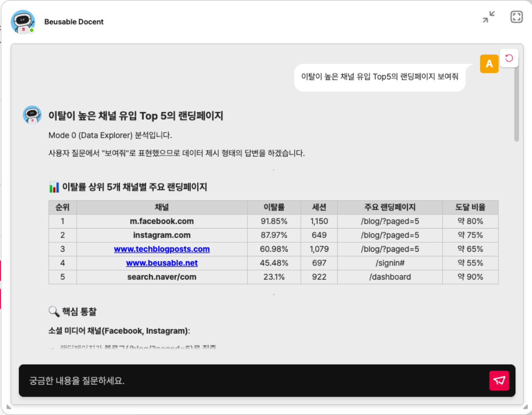This screenshot has width=532, height=415.
Task: Click the Beusable Docent title text
Action: pos(73,22)
